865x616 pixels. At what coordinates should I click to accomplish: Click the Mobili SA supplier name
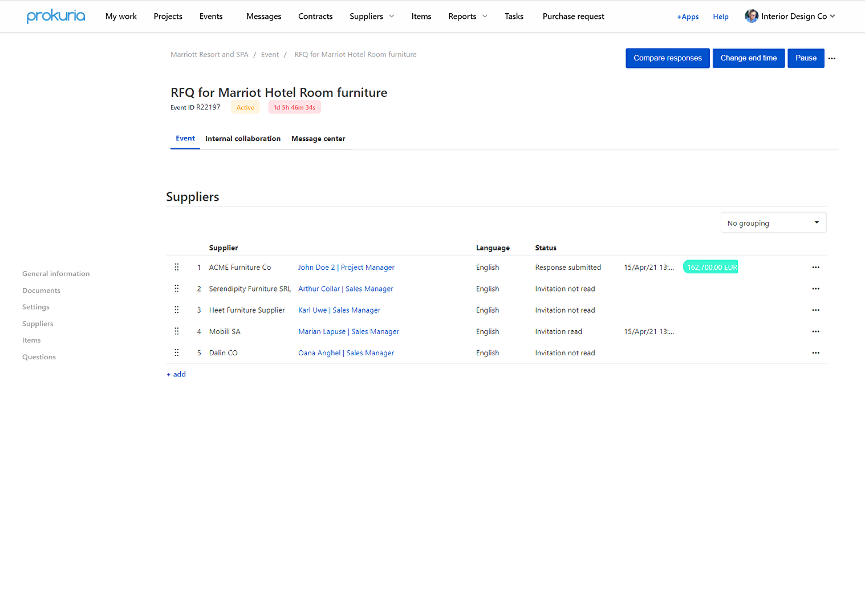(225, 331)
